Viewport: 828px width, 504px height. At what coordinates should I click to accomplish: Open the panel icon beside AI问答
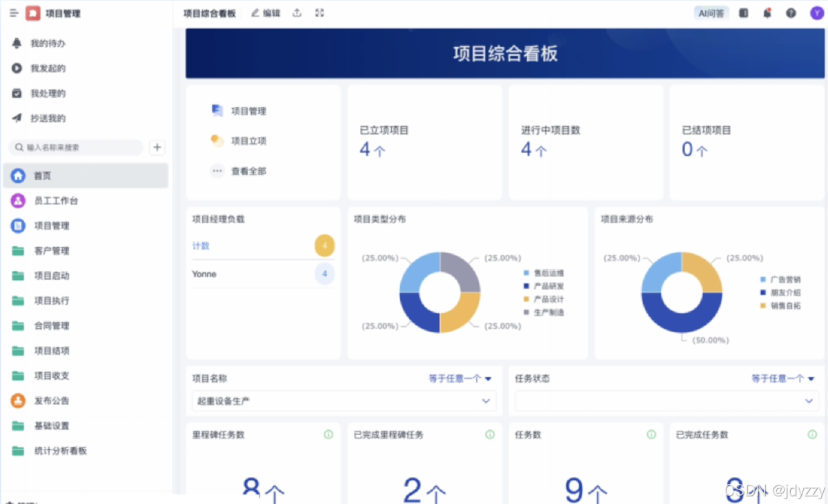point(743,13)
